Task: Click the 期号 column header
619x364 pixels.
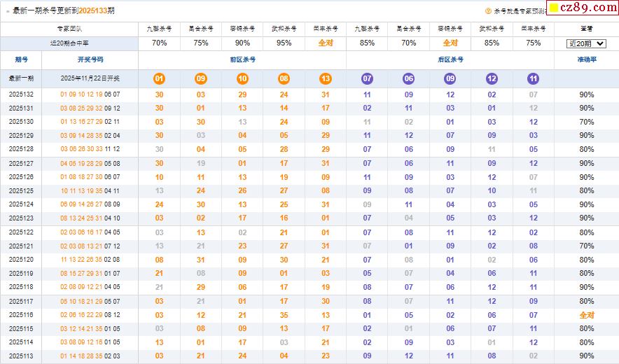Action: tap(21, 60)
